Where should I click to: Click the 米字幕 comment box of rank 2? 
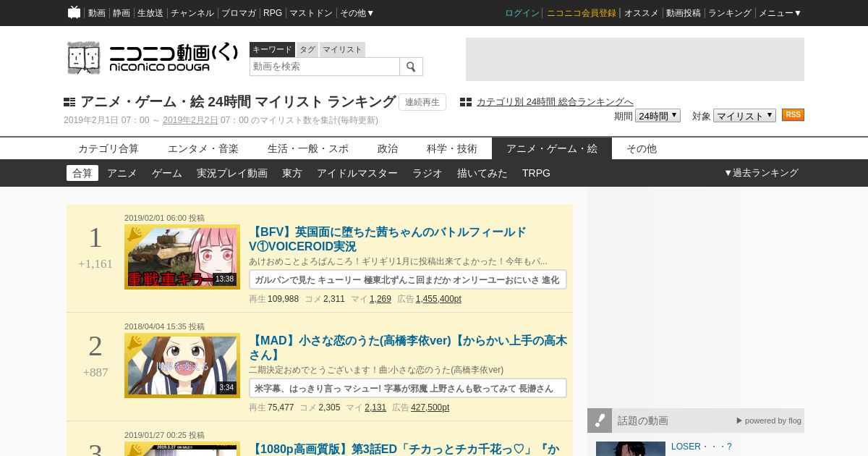point(408,388)
